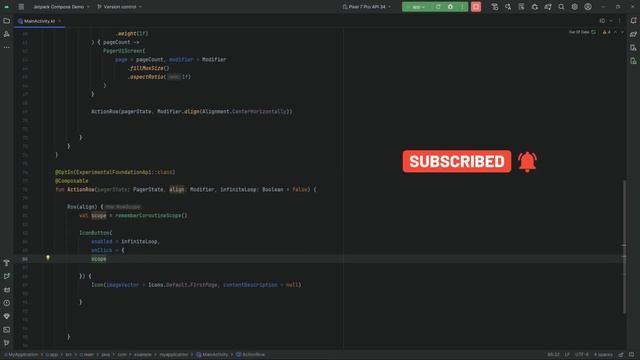This screenshot has width=640, height=360.
Task: Click the Debug bug icon
Action: tap(450, 7)
